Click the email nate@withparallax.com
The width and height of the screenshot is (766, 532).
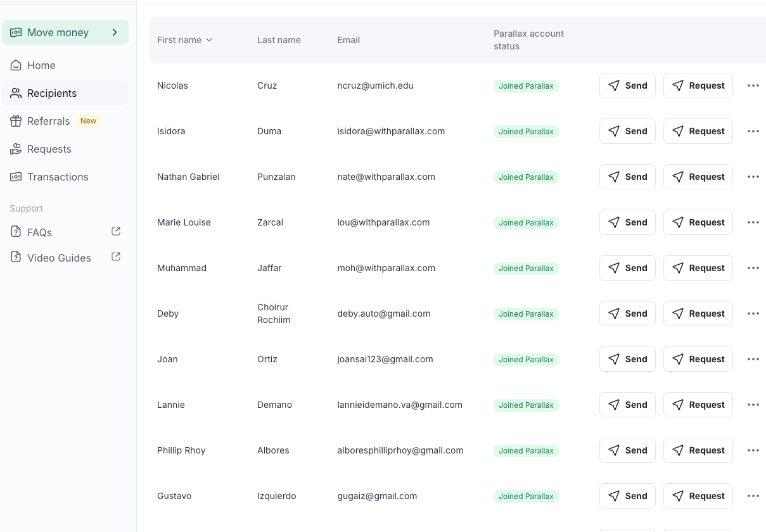(x=386, y=177)
